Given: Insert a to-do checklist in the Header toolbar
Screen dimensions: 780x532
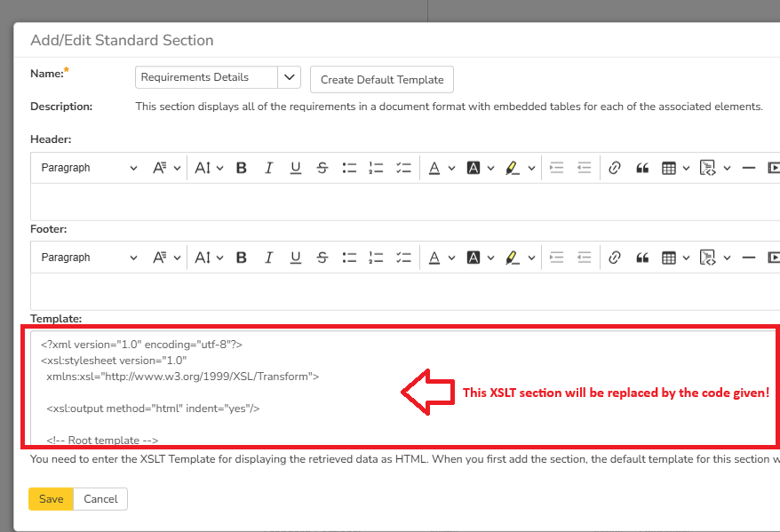Looking at the screenshot, I should 403,168.
